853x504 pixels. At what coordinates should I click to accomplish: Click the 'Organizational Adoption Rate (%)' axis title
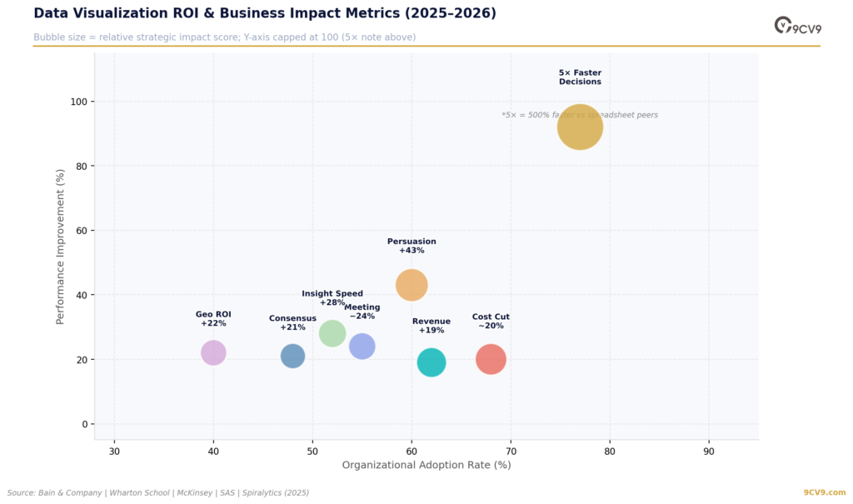pyautogui.click(x=426, y=465)
